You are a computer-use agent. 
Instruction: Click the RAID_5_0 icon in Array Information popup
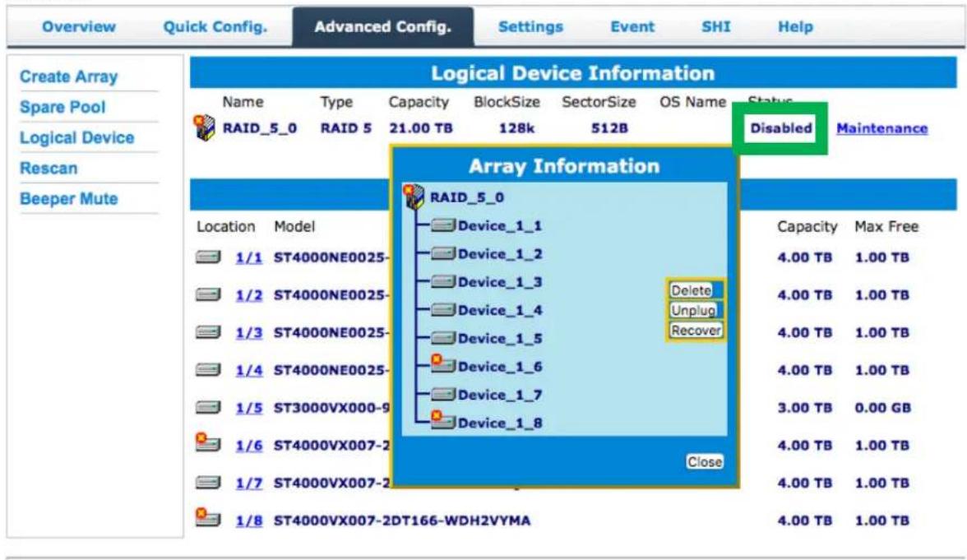coord(414,197)
